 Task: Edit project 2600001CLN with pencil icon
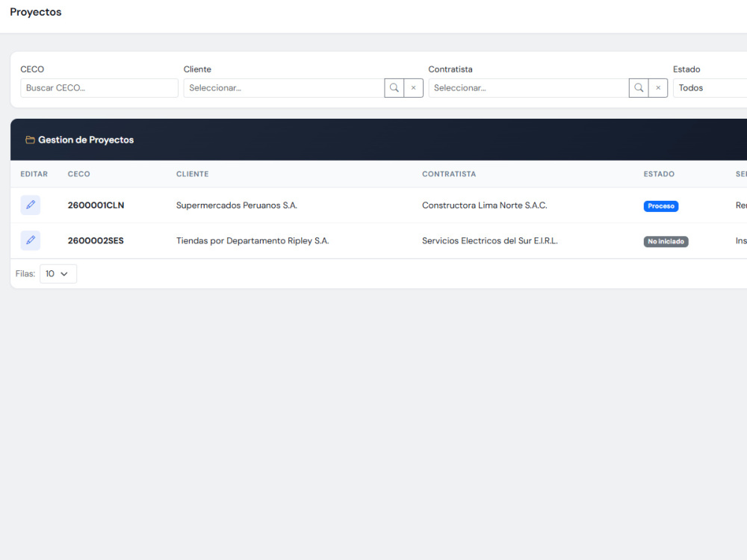pos(31,205)
